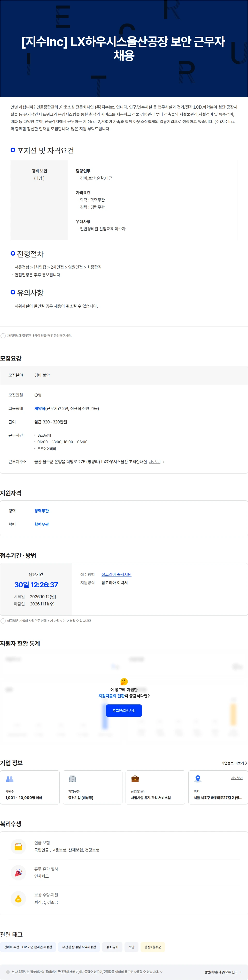Click the chevron after 기업정보 더보기
Screen dimensions: 248x980
tap(246, 763)
